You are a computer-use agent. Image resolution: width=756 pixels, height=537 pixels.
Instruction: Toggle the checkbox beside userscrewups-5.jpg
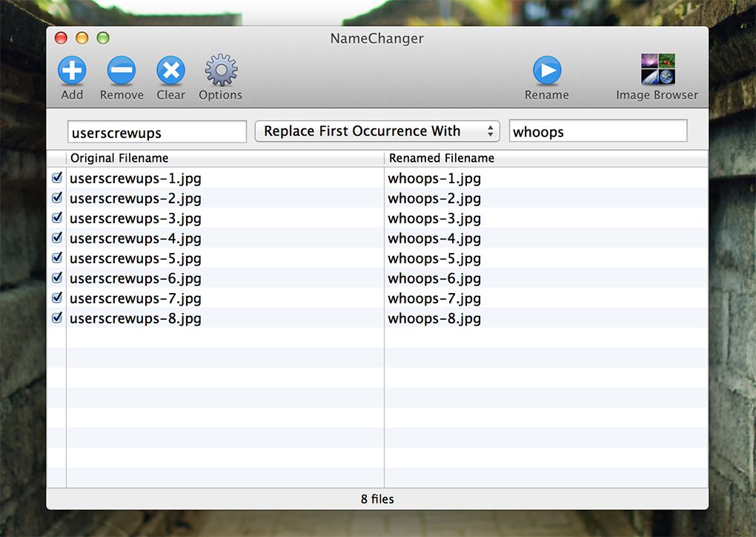pyautogui.click(x=57, y=258)
